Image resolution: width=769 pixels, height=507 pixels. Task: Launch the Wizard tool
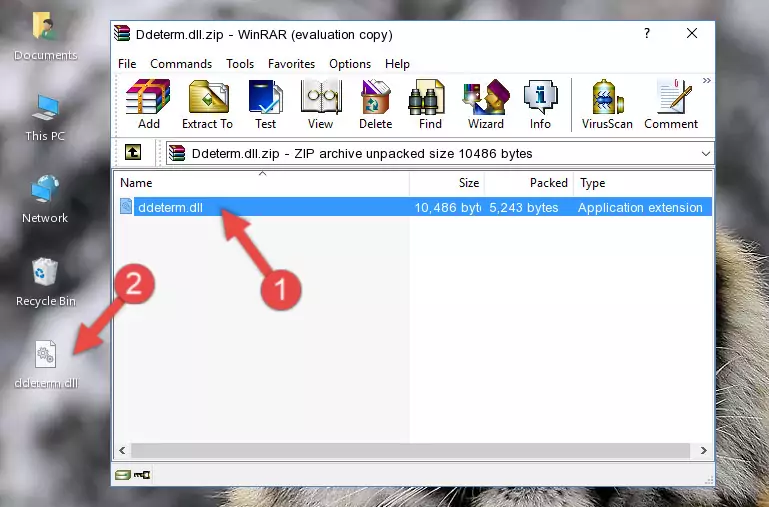[486, 104]
